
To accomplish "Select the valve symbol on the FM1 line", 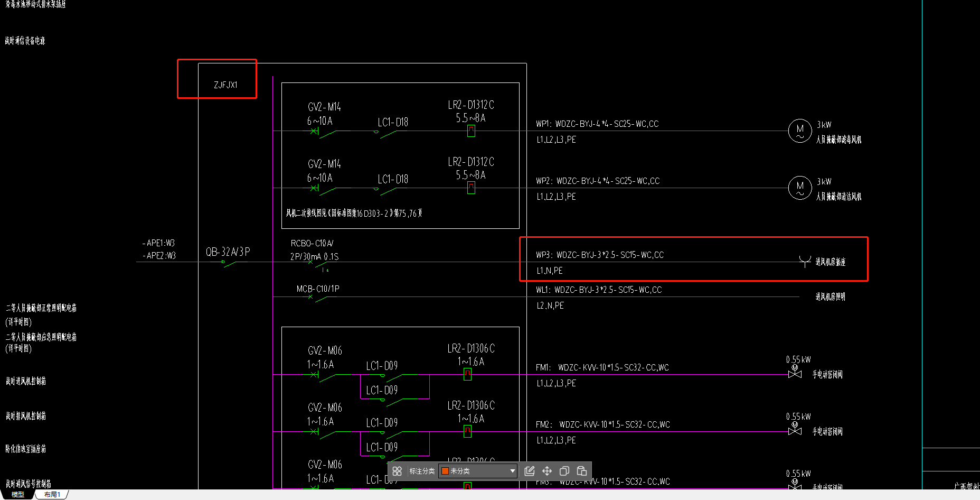I will pyautogui.click(x=795, y=372).
